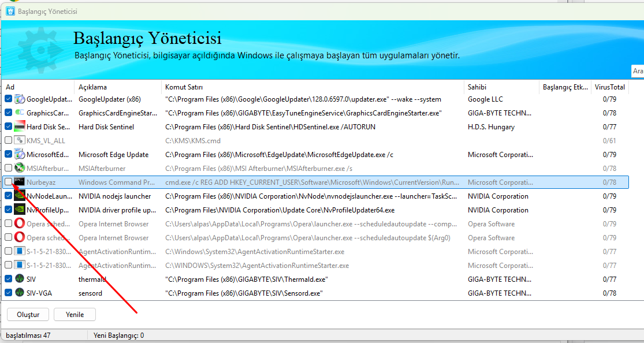Select the Nurbeyaz entry name

[x=41, y=182]
